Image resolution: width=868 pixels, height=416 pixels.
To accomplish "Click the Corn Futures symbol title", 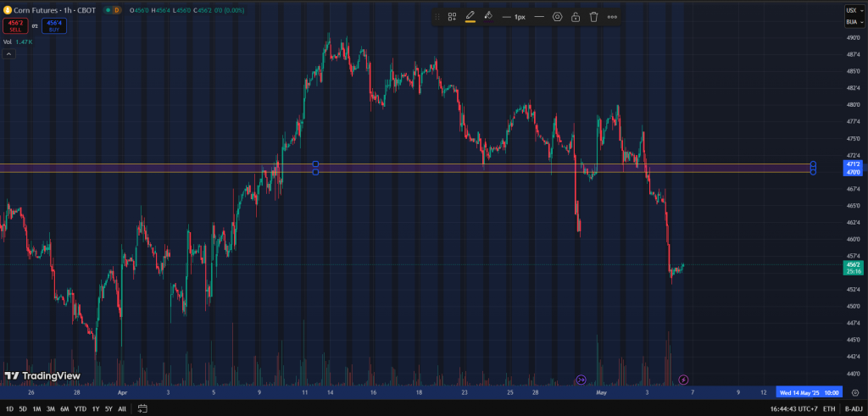I will point(54,10).
